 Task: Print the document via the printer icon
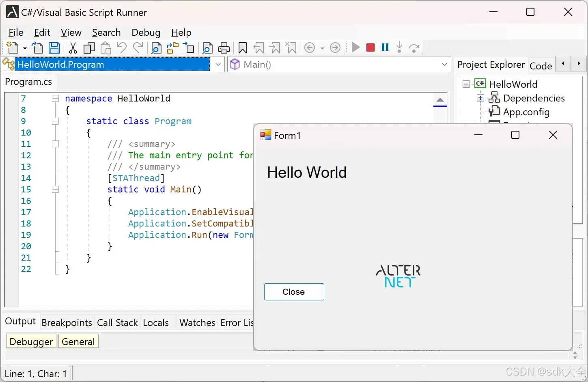pyautogui.click(x=224, y=47)
